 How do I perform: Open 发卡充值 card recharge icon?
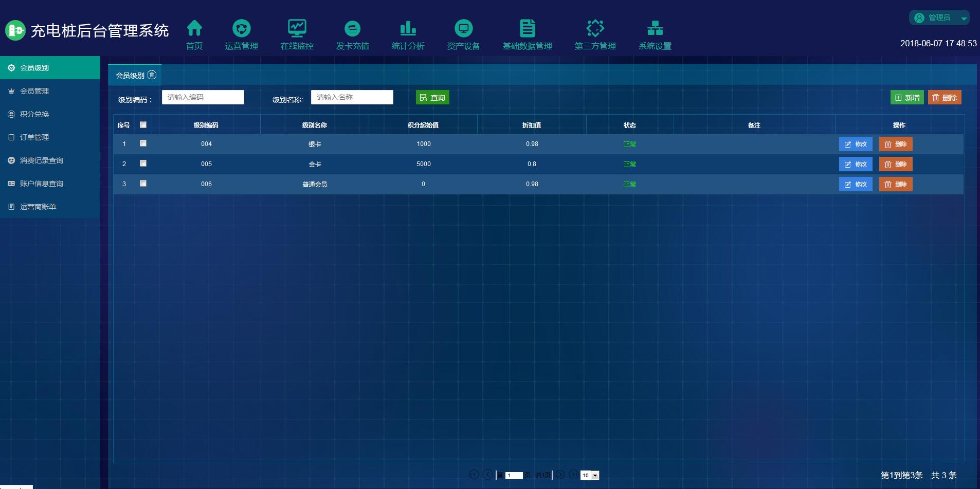pos(352,28)
